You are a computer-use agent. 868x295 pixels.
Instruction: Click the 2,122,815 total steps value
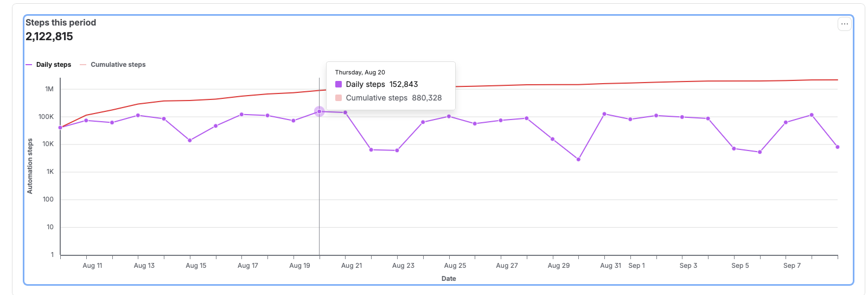point(49,36)
